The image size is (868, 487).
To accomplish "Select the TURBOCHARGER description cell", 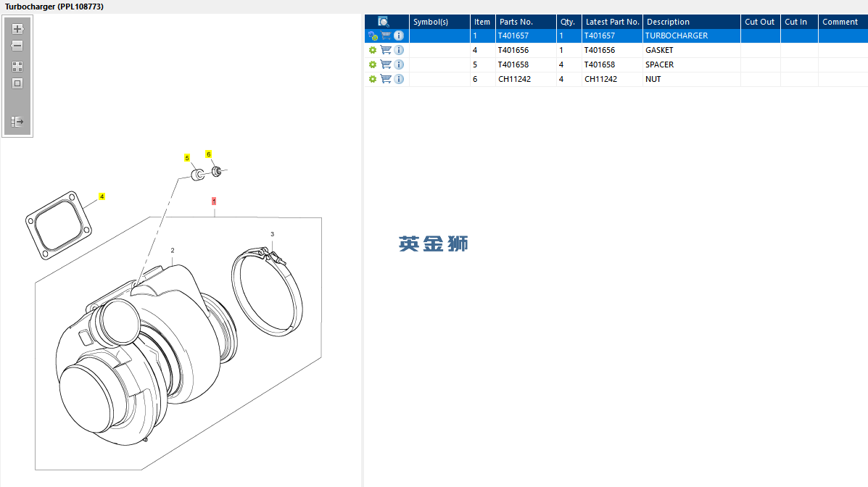I will coord(691,36).
